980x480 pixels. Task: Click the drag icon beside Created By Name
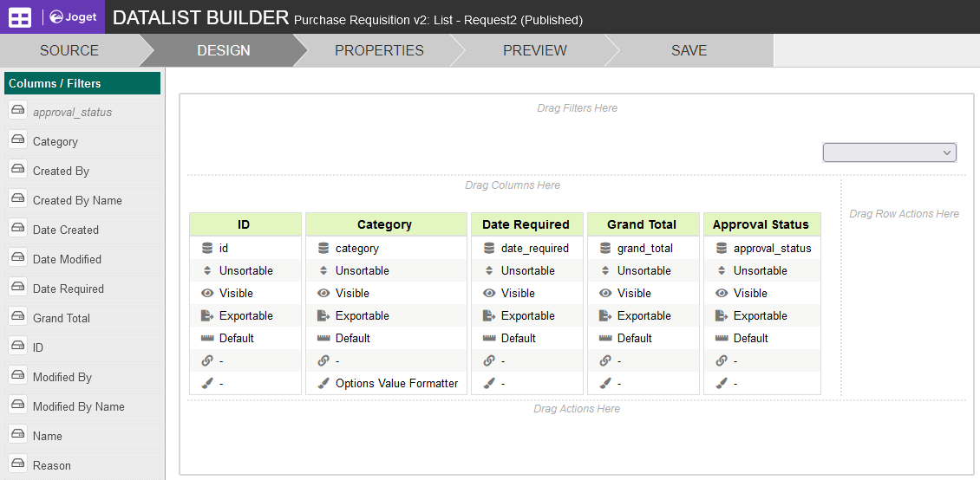(18, 198)
